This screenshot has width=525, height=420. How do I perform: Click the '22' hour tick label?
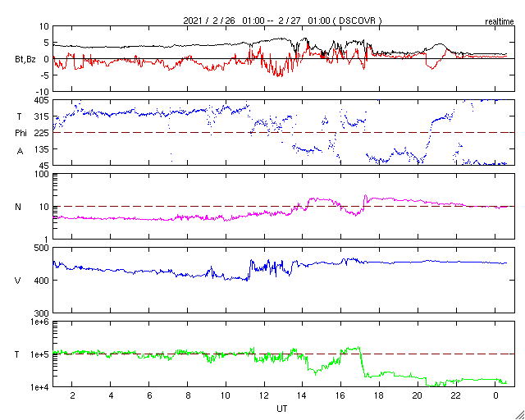pyautogui.click(x=456, y=395)
